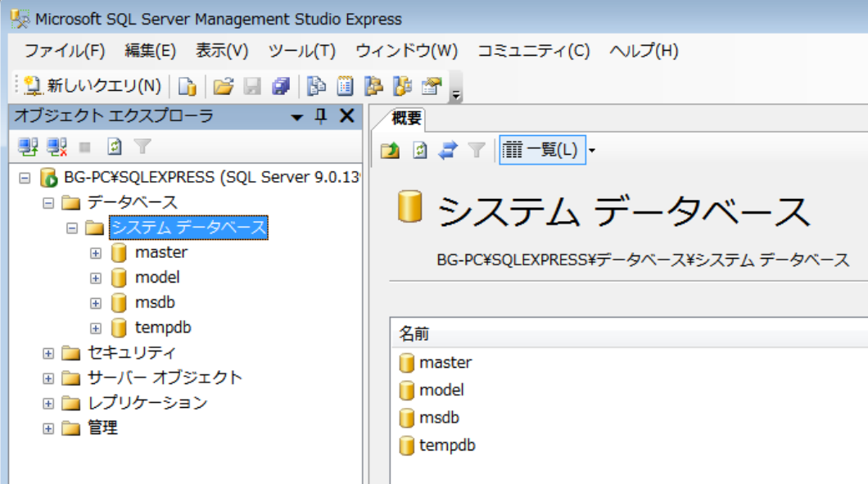The width and height of the screenshot is (868, 484).
Task: Select the 管理 tree item
Action: 102,427
